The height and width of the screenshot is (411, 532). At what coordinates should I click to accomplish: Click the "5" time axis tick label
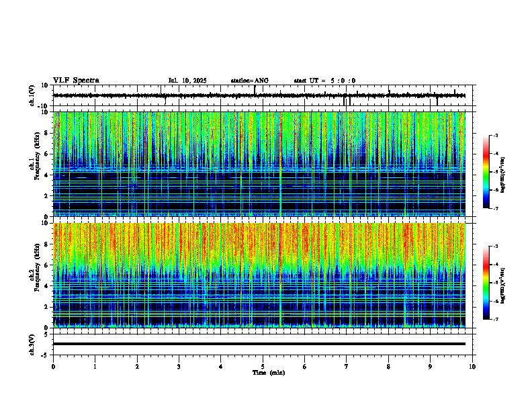coord(263,367)
